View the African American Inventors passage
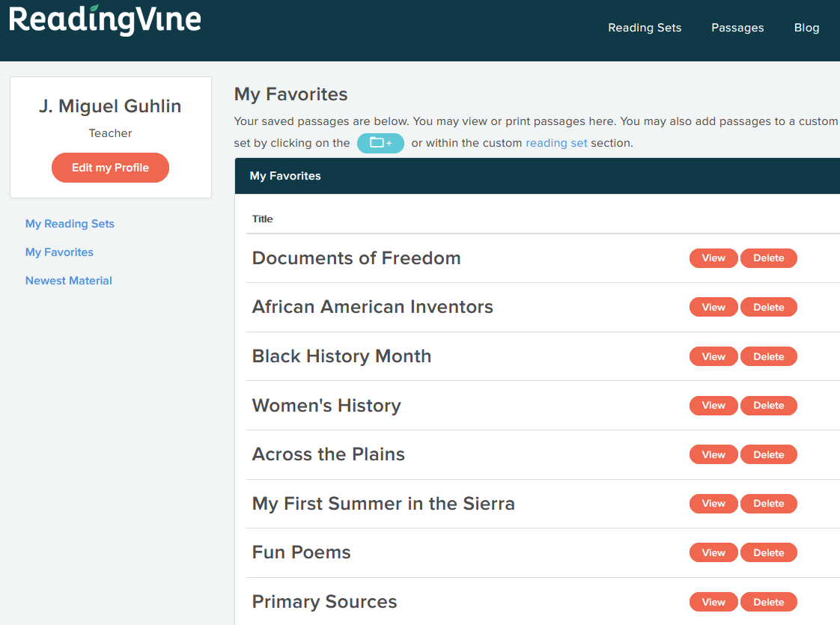The image size is (840, 625). [713, 307]
